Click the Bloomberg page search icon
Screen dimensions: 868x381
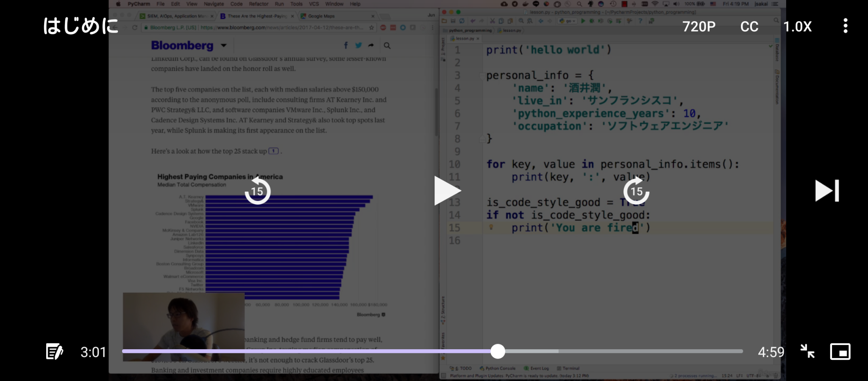point(387,46)
